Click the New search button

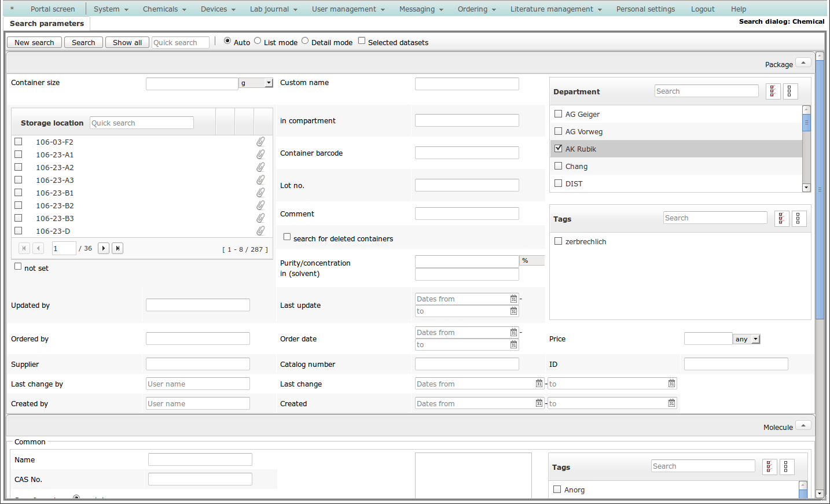[x=34, y=43]
